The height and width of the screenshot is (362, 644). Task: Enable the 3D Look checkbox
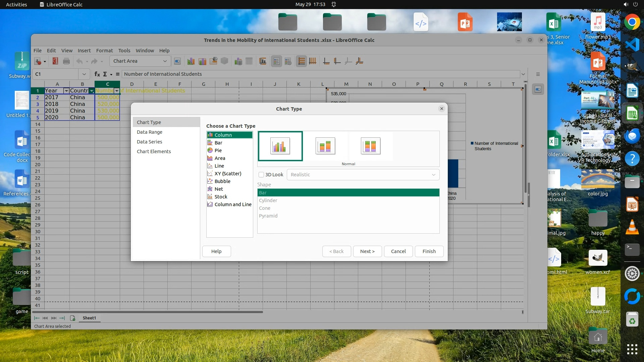tap(261, 175)
